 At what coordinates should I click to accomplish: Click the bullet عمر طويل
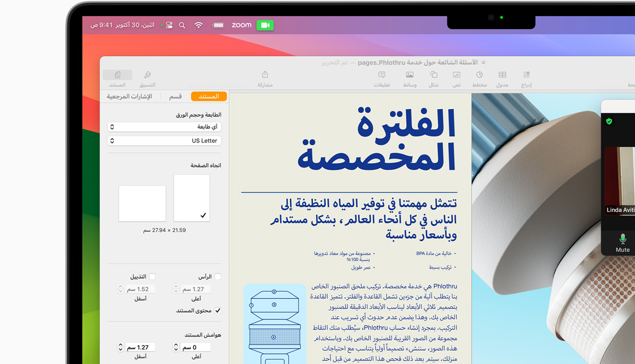[363, 267]
